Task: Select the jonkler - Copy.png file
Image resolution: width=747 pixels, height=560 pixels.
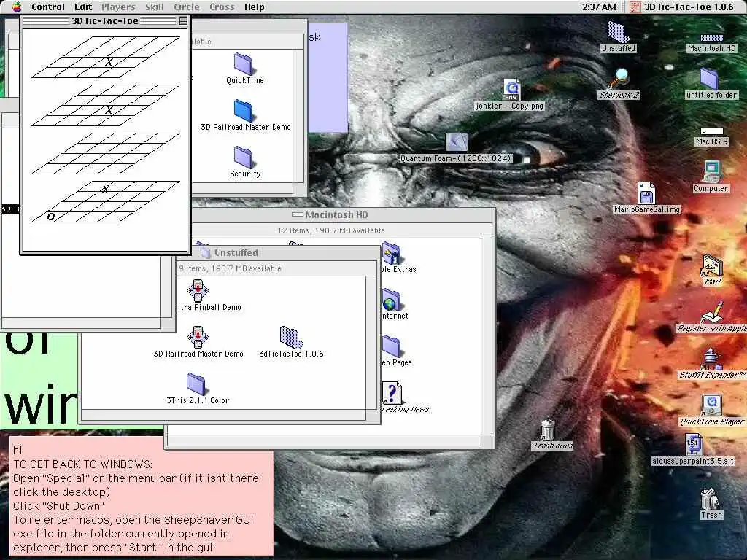Action: (510, 94)
